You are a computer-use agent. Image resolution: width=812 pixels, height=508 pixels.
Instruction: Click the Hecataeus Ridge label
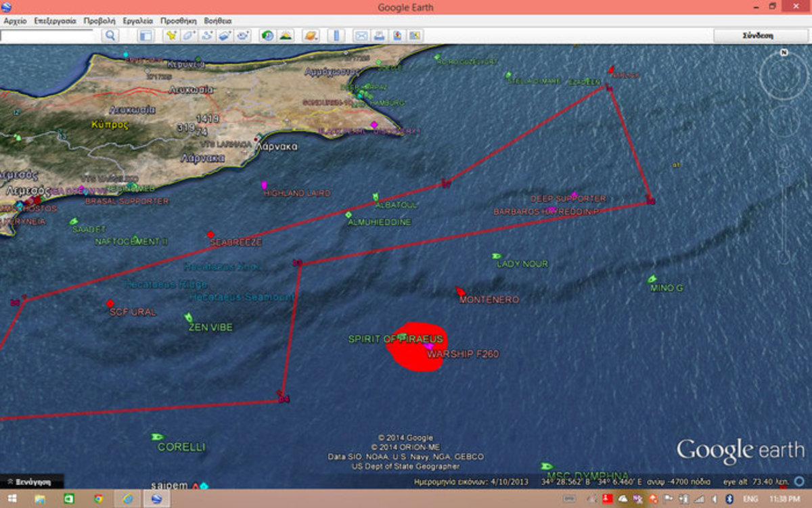click(x=166, y=285)
